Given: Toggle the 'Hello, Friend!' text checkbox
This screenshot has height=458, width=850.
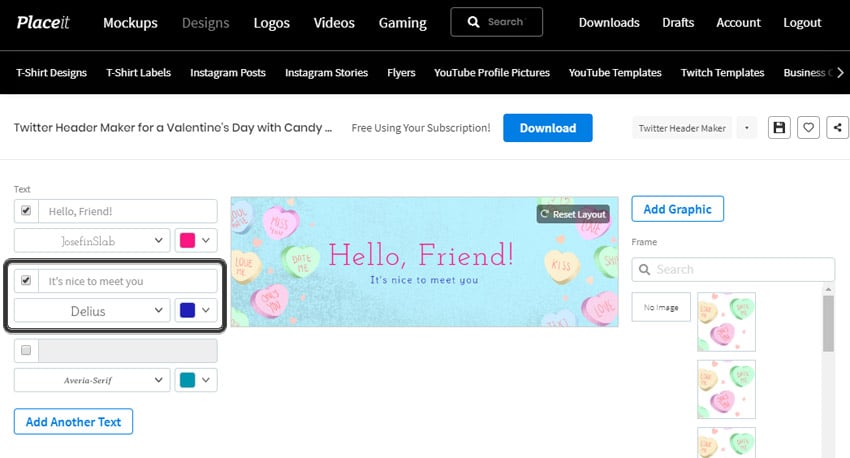Looking at the screenshot, I should tap(26, 211).
